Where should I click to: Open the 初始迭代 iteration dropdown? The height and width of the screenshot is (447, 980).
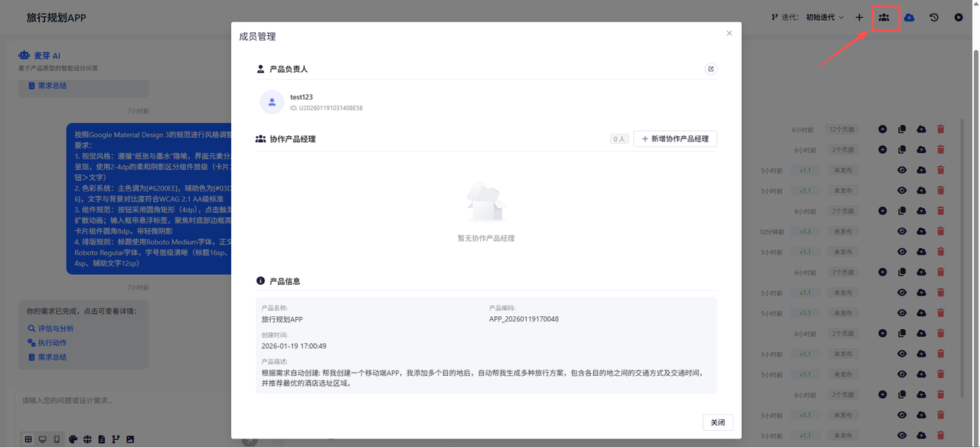825,17
